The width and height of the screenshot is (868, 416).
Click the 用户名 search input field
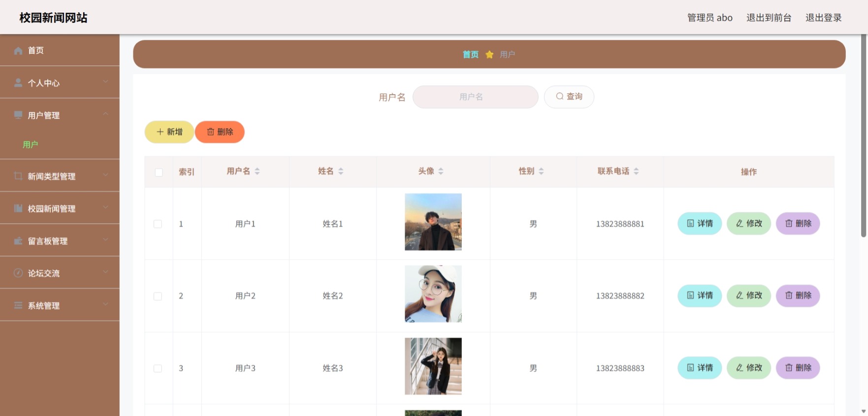[x=475, y=97]
